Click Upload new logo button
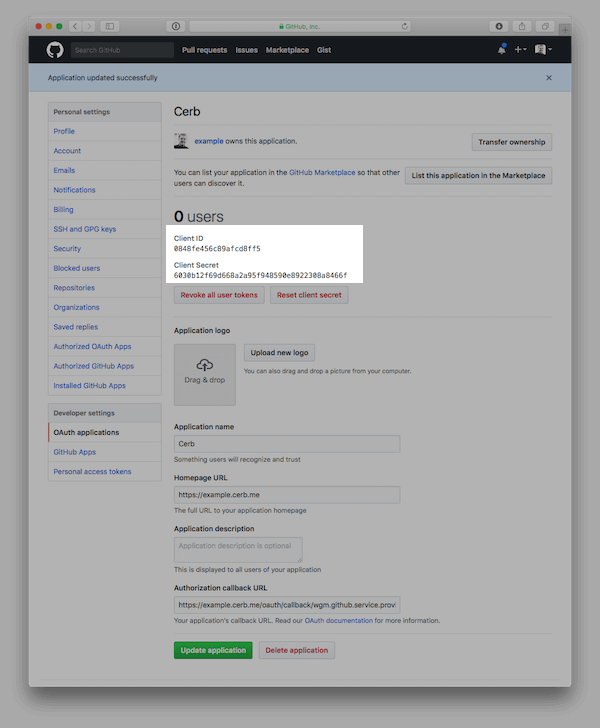 point(279,352)
